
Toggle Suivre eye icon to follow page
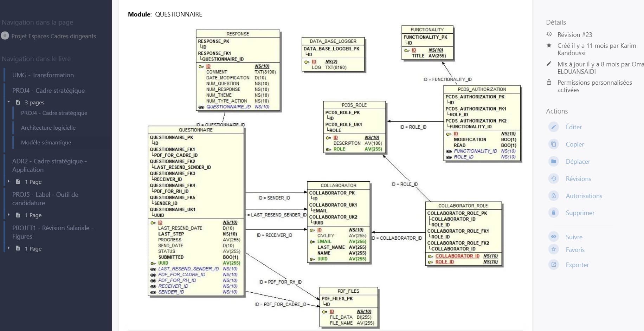[x=553, y=237]
